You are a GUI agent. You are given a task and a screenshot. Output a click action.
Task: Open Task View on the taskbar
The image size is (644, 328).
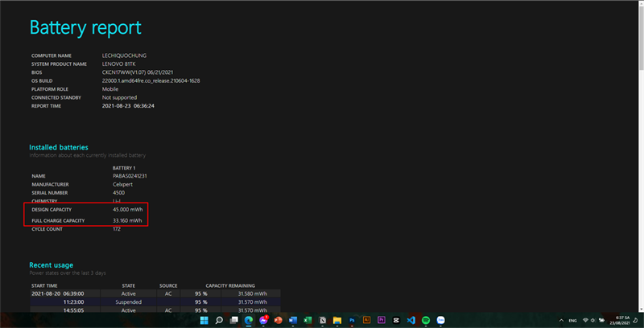tap(233, 320)
